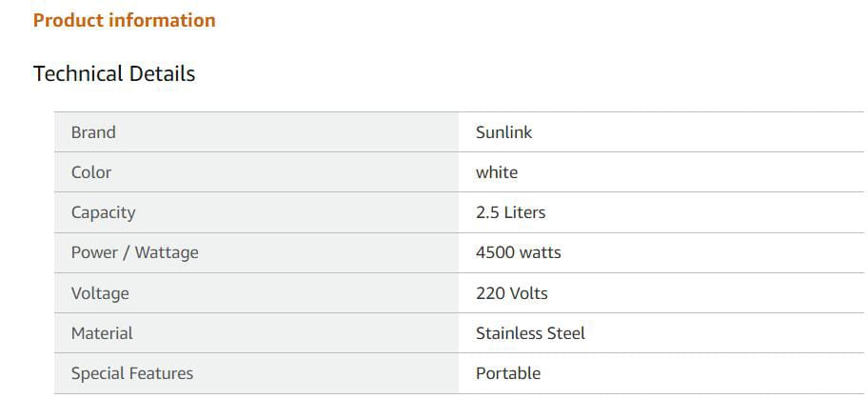This screenshot has width=868, height=419.
Task: Select the Material label cell
Action: [256, 333]
